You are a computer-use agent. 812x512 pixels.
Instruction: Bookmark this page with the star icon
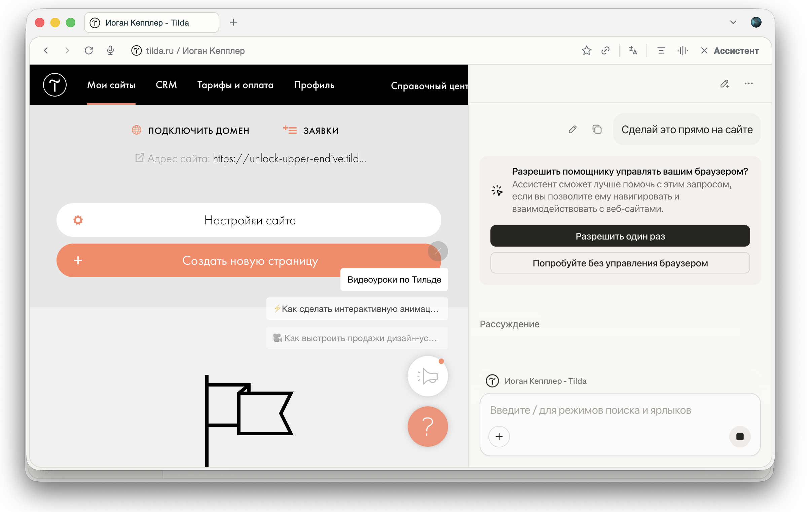pyautogui.click(x=586, y=50)
